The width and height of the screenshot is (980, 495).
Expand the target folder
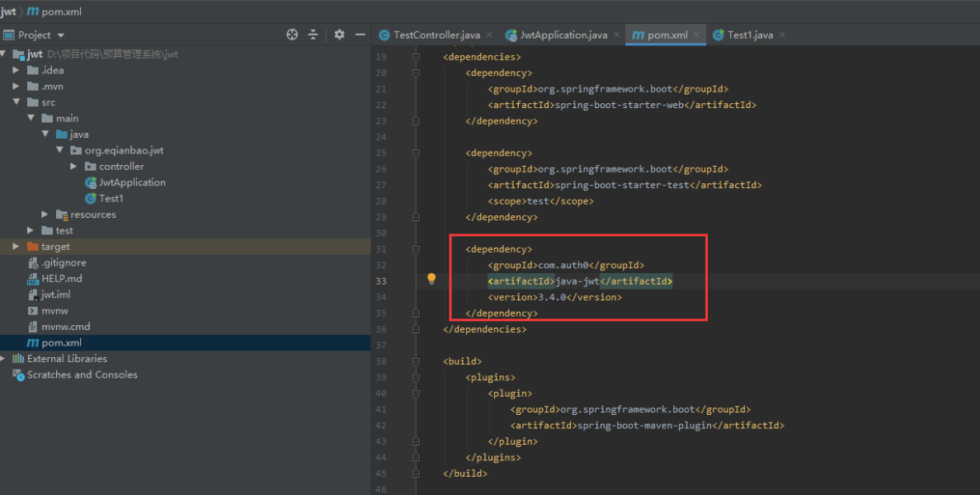tap(16, 246)
